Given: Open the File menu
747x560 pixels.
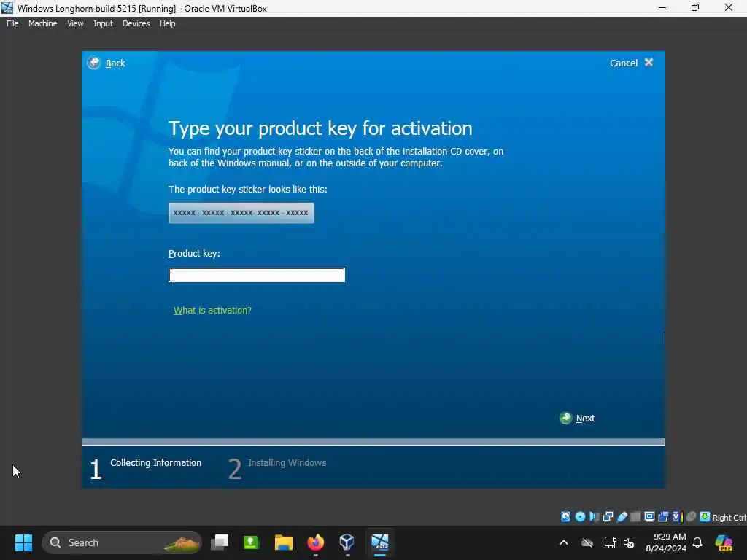Looking at the screenshot, I should click(12, 23).
